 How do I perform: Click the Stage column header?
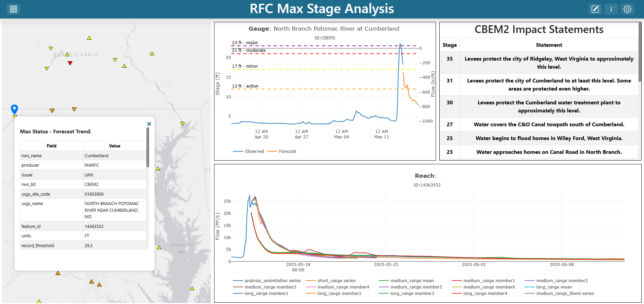(450, 45)
